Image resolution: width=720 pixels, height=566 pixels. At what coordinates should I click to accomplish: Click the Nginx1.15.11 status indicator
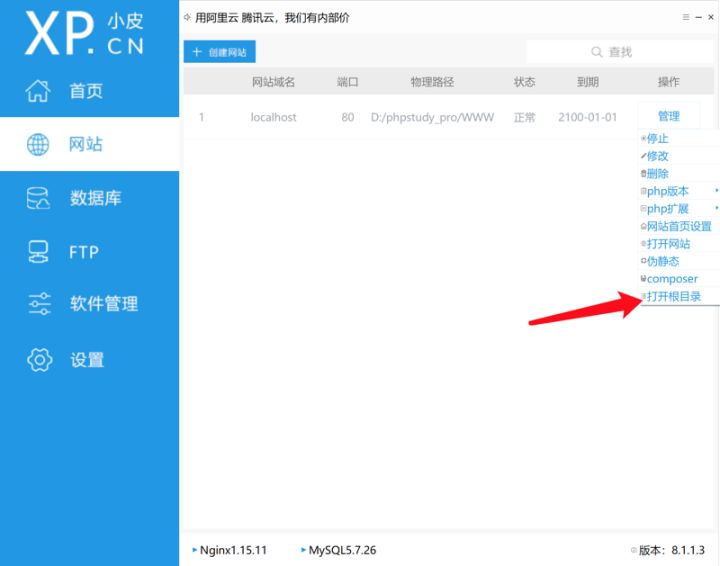pos(232,550)
